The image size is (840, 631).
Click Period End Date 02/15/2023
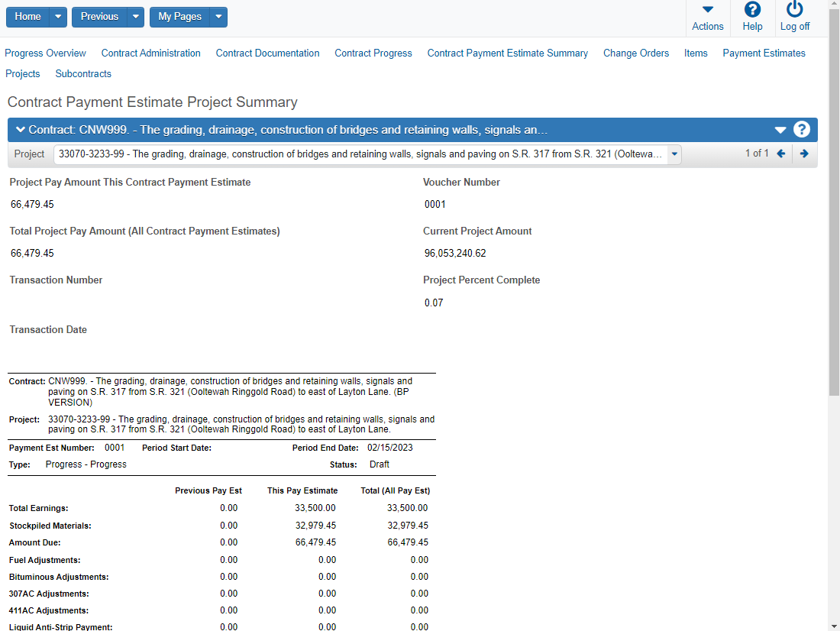[390, 448]
